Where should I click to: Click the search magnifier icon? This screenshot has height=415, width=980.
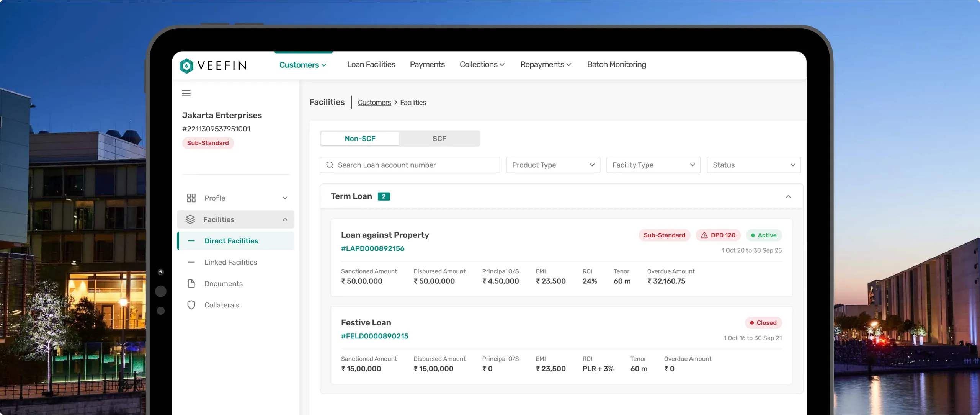pos(330,165)
